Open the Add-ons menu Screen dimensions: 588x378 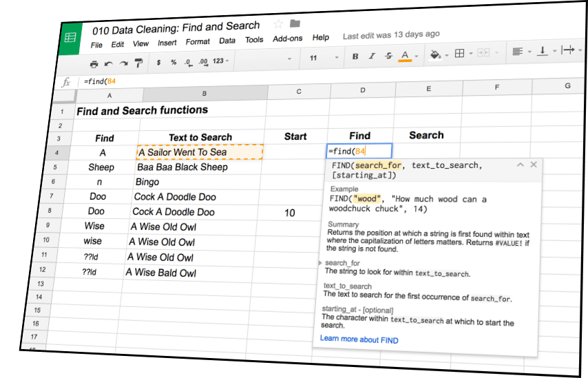click(287, 39)
